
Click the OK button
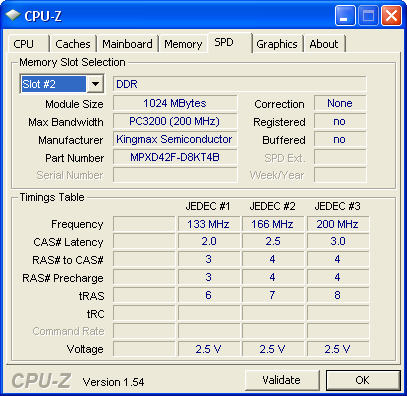tap(362, 380)
